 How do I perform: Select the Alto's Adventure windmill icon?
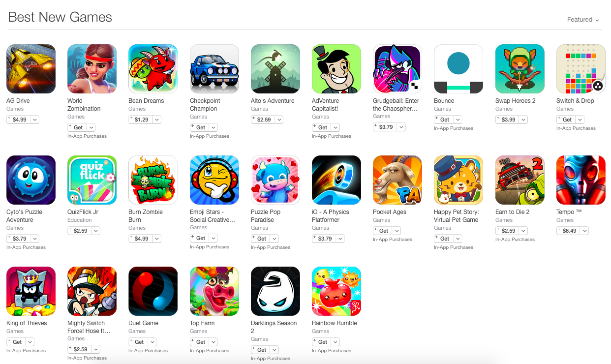[x=275, y=69]
